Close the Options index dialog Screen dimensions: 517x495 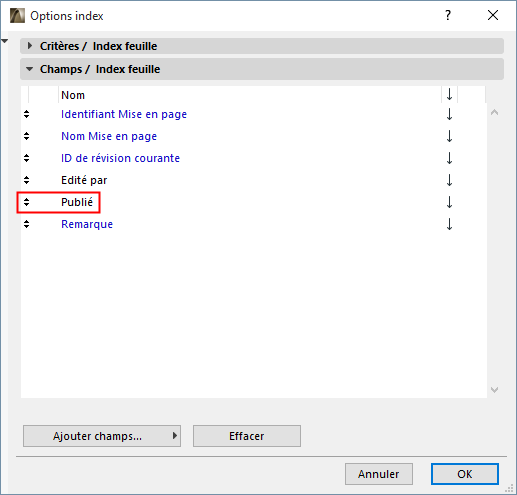click(493, 15)
